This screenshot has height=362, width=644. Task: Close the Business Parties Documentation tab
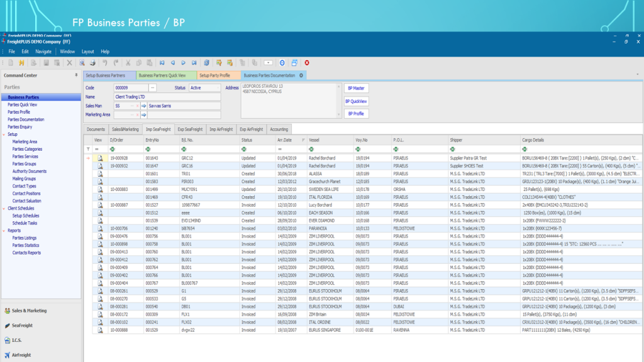(301, 75)
